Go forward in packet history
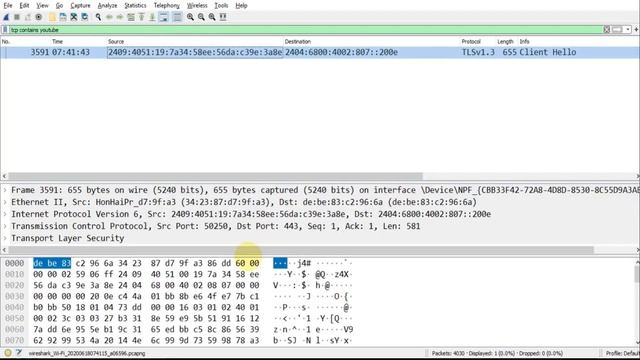640x360 pixels. click(x=120, y=17)
